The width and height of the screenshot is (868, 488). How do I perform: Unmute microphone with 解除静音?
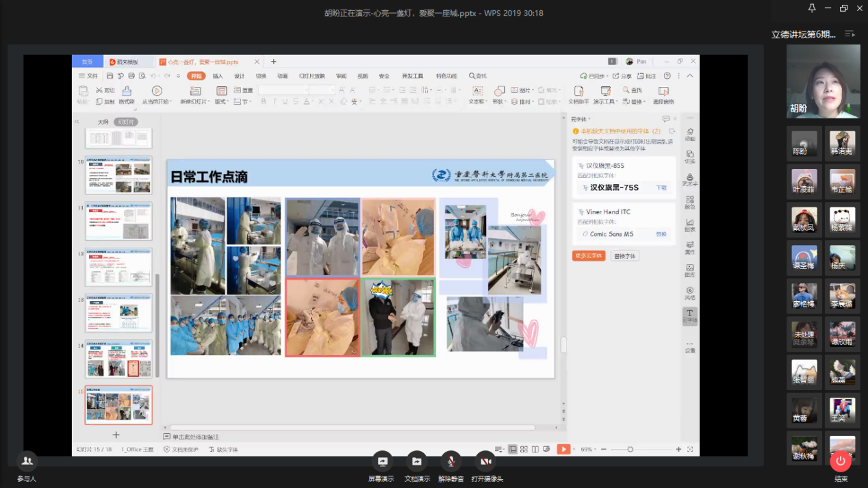pos(450,461)
